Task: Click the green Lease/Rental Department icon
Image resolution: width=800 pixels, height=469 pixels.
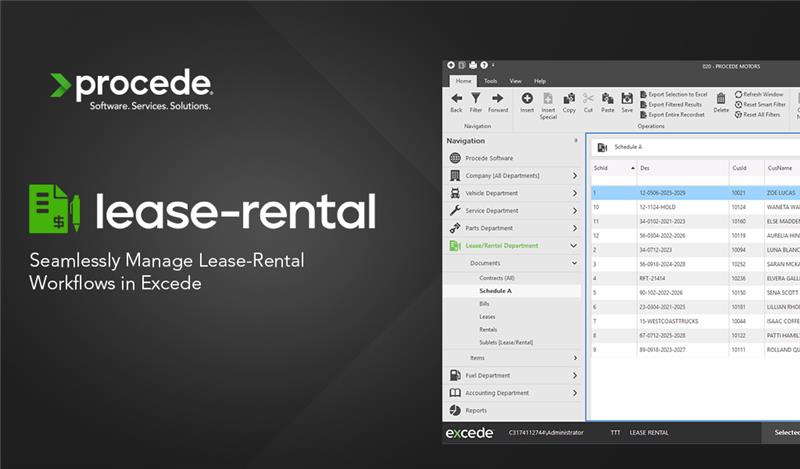Action: (x=455, y=245)
